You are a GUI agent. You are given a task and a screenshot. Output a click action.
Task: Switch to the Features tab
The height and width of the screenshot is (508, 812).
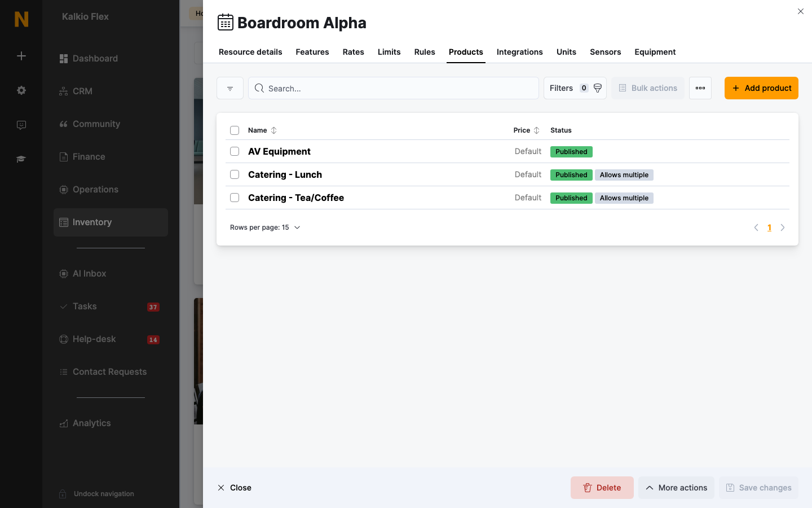pos(312,52)
